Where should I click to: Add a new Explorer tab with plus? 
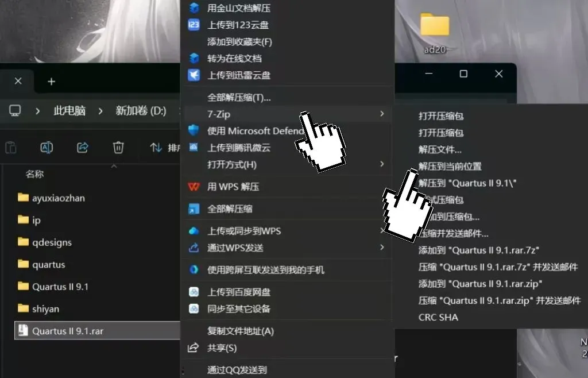tap(51, 82)
